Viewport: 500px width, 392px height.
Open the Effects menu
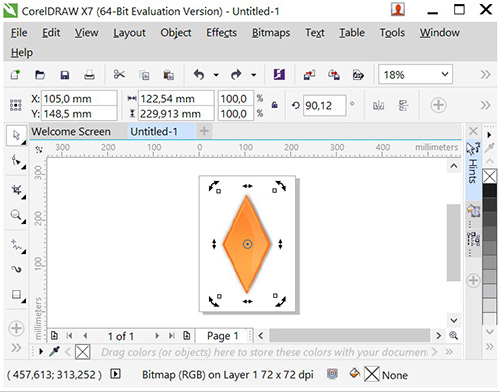pyautogui.click(x=221, y=33)
